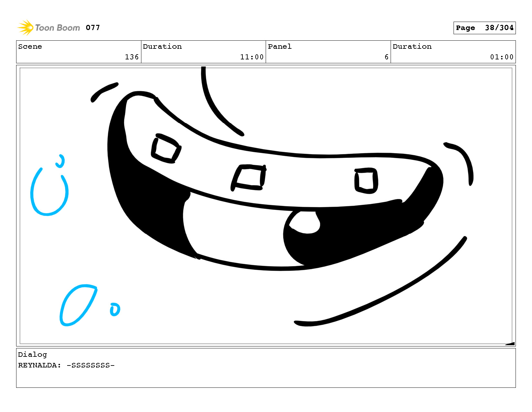
Task: Click the Page 38/304 box
Action: click(x=484, y=28)
